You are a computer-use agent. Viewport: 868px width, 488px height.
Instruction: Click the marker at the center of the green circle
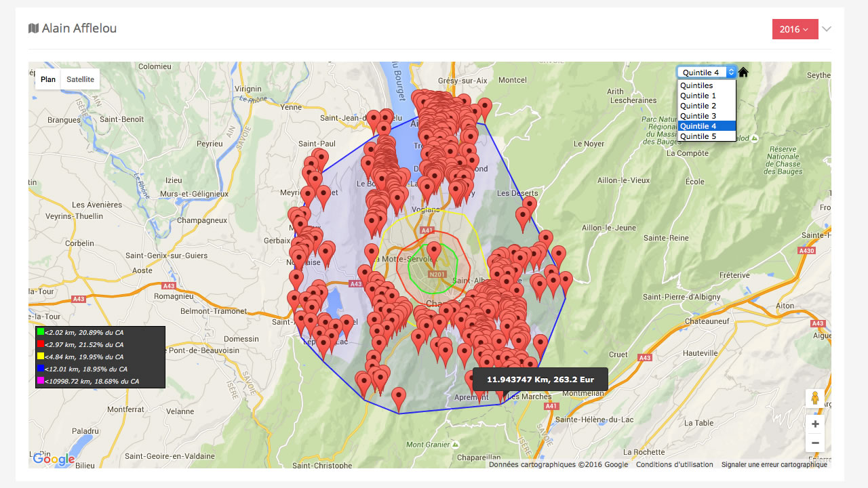pyautogui.click(x=434, y=252)
